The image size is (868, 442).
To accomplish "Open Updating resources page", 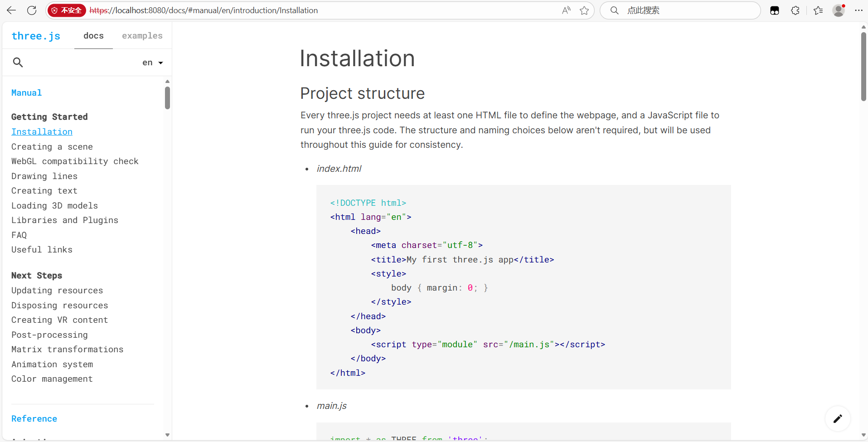I will (x=57, y=291).
